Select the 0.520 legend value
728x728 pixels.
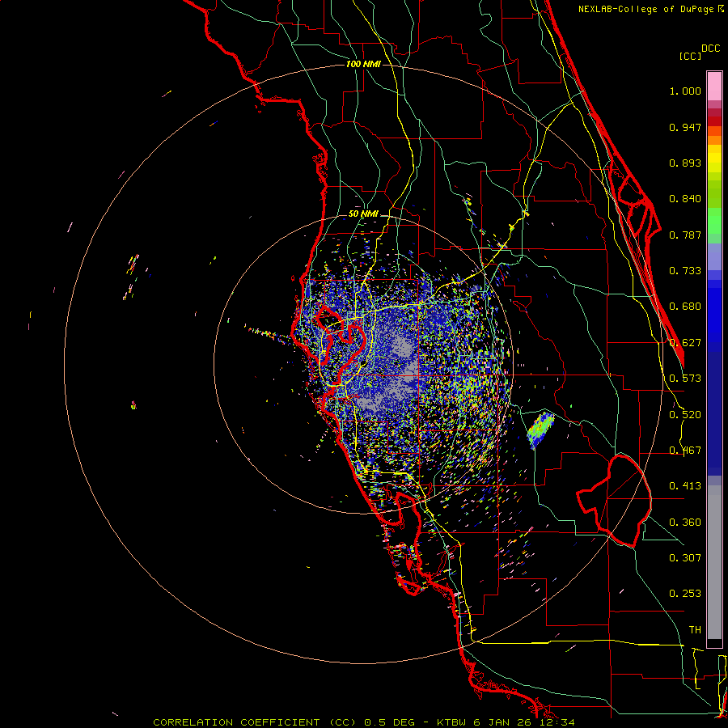tap(685, 415)
